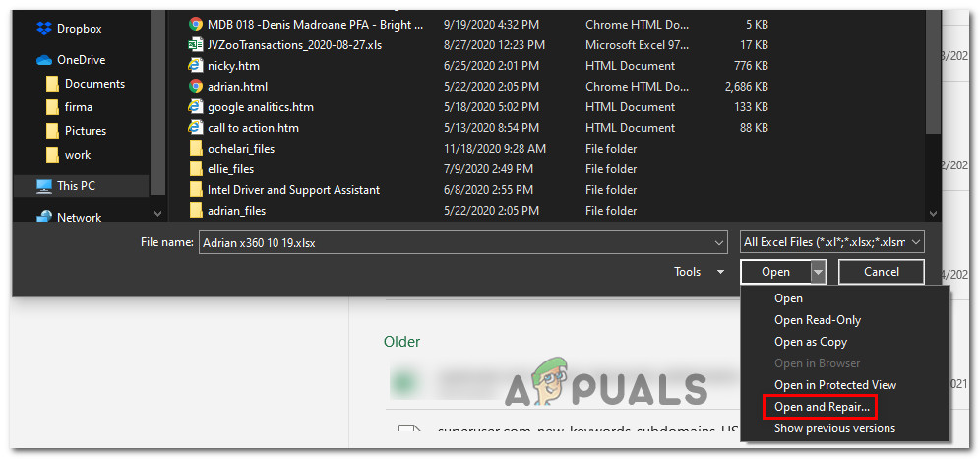Open the file type filter combo box
This screenshot has height=459, width=980.
tap(831, 242)
